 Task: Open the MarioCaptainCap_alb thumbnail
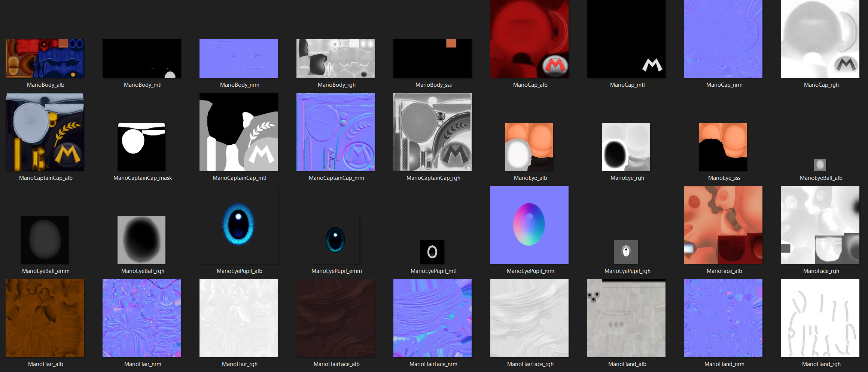click(x=45, y=132)
